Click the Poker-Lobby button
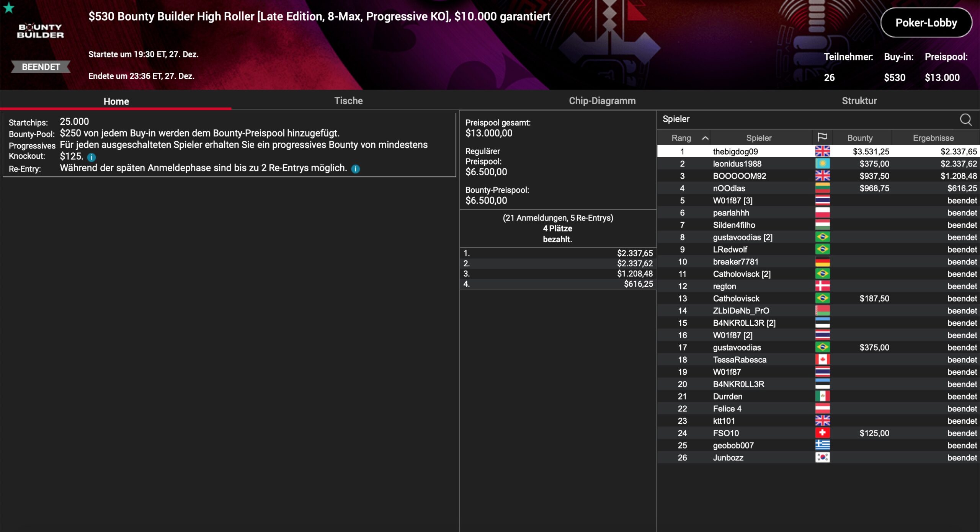980x532 pixels. tap(926, 23)
